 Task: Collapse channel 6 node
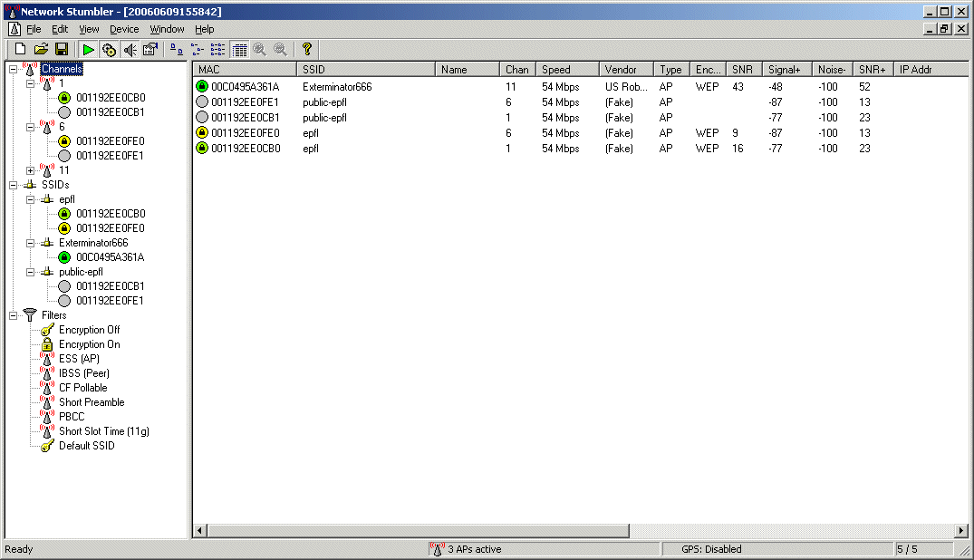31,127
